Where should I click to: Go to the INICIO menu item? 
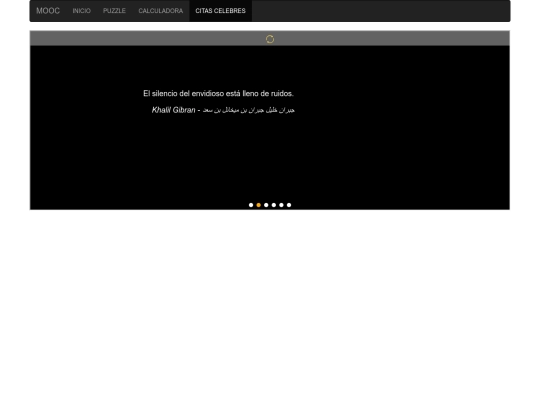tap(82, 11)
